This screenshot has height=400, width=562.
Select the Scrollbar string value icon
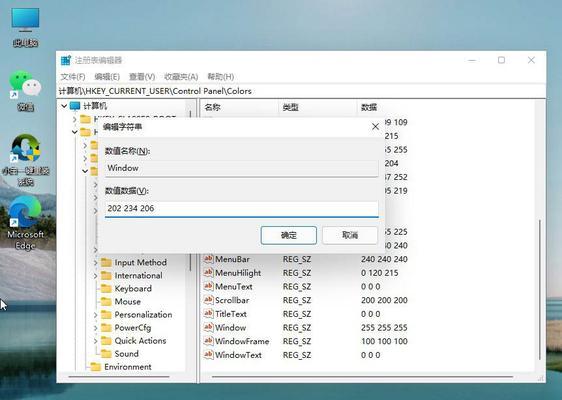coord(208,300)
